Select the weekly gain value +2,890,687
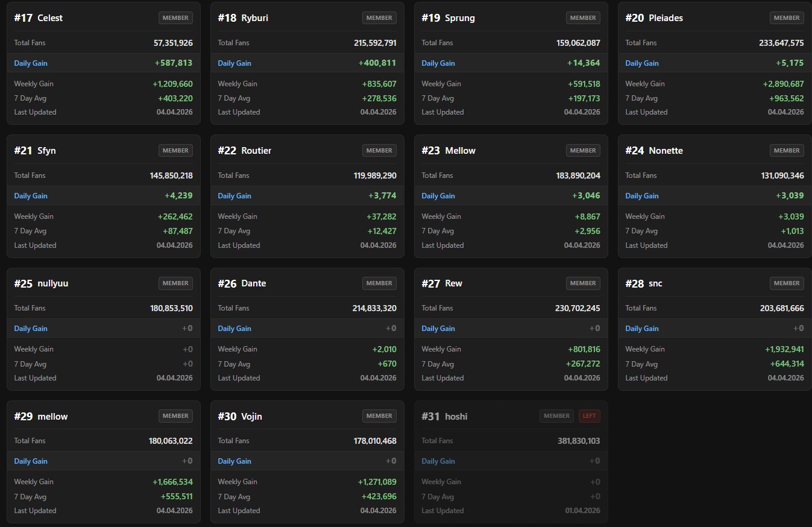This screenshot has width=812, height=527. coord(783,84)
